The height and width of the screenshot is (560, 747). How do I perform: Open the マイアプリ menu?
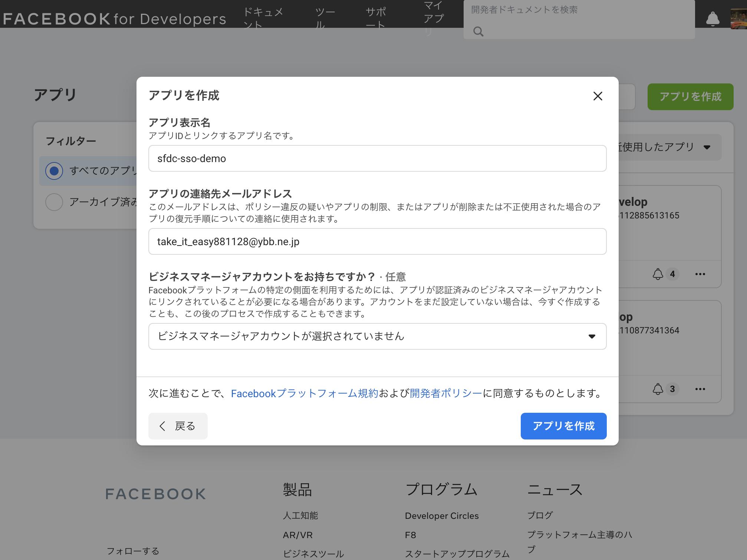434,19
